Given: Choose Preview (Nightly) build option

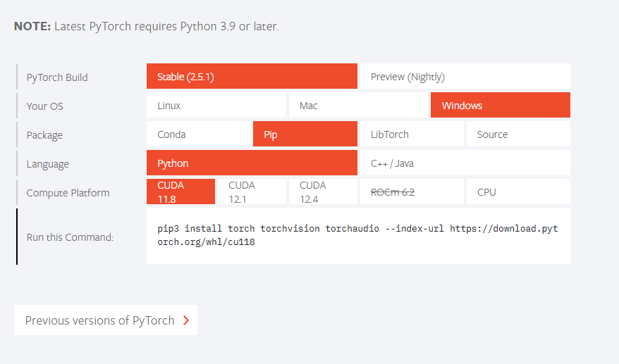Looking at the screenshot, I should pos(464,77).
